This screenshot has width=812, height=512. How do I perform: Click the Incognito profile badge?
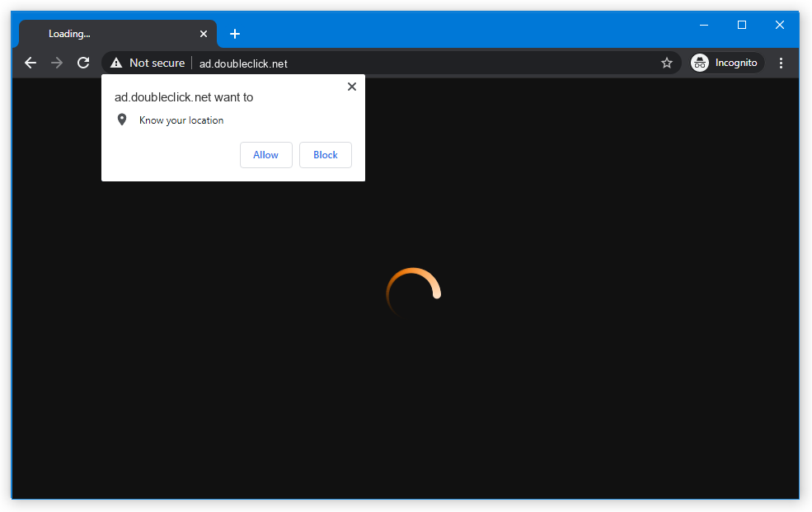click(699, 62)
